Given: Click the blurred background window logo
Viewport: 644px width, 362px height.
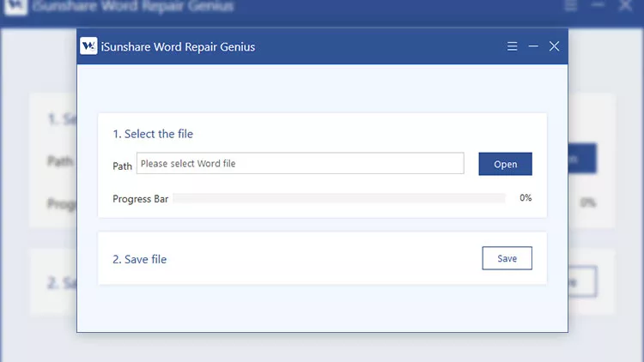Looking at the screenshot, I should coord(15,6).
